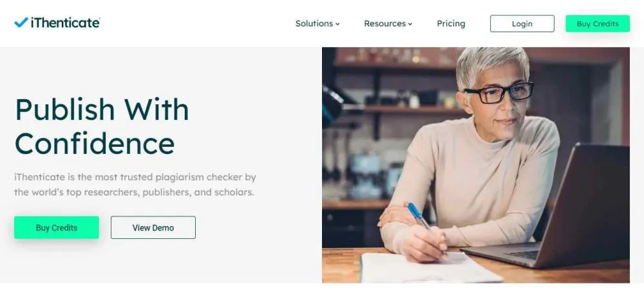Click Buy Credits in the top navigation
644x295 pixels.
[597, 24]
